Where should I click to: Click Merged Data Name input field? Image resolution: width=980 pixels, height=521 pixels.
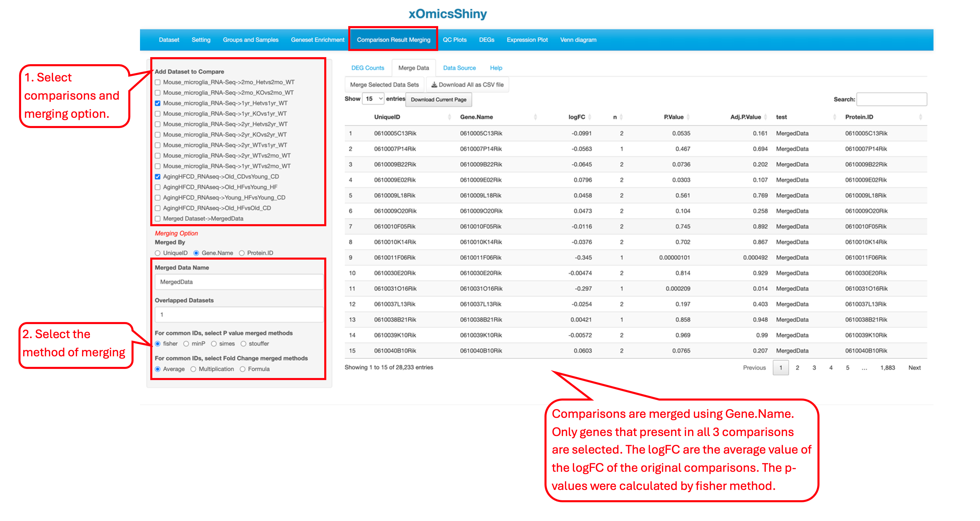tap(239, 282)
